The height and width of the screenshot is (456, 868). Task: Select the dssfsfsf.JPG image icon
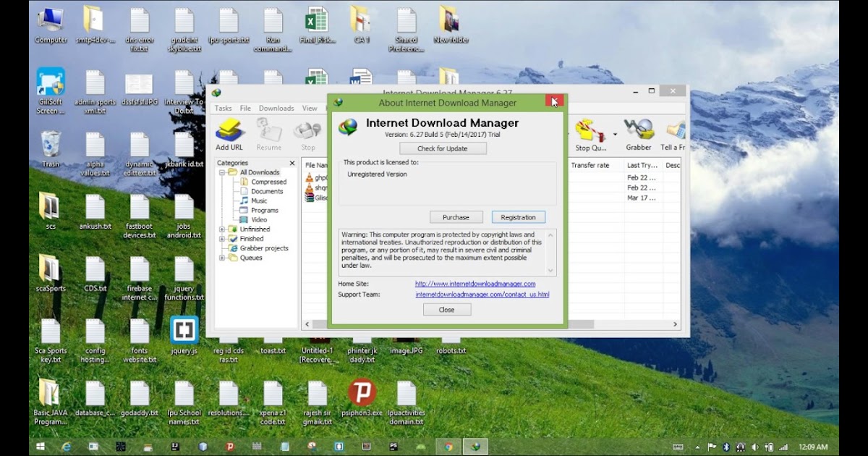point(139,90)
